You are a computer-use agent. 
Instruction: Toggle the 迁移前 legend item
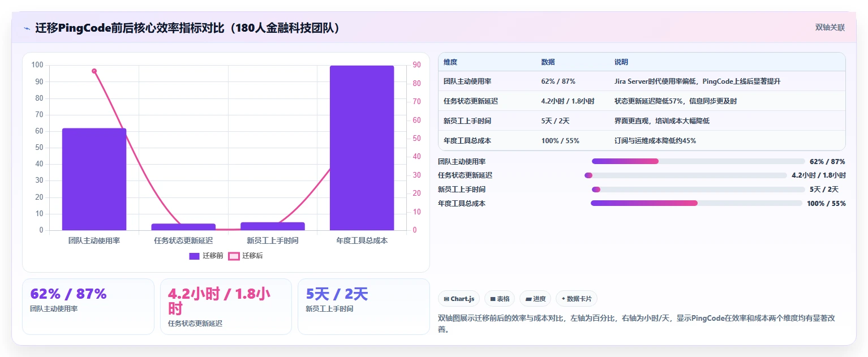pyautogui.click(x=206, y=256)
